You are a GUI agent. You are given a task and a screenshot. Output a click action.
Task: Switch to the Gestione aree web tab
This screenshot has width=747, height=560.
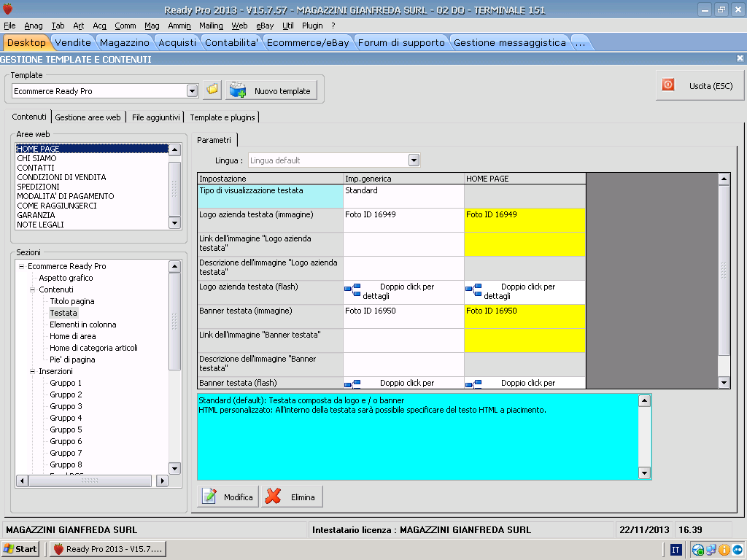point(88,117)
